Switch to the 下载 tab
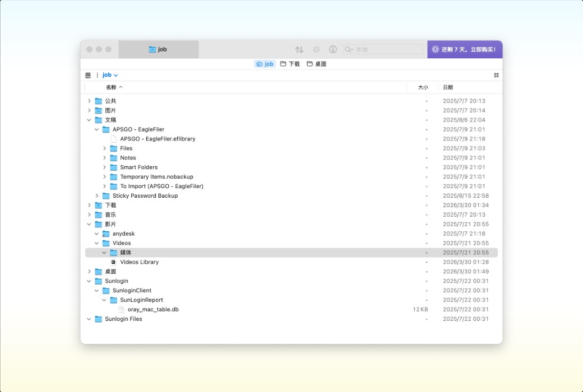 [x=289, y=63]
